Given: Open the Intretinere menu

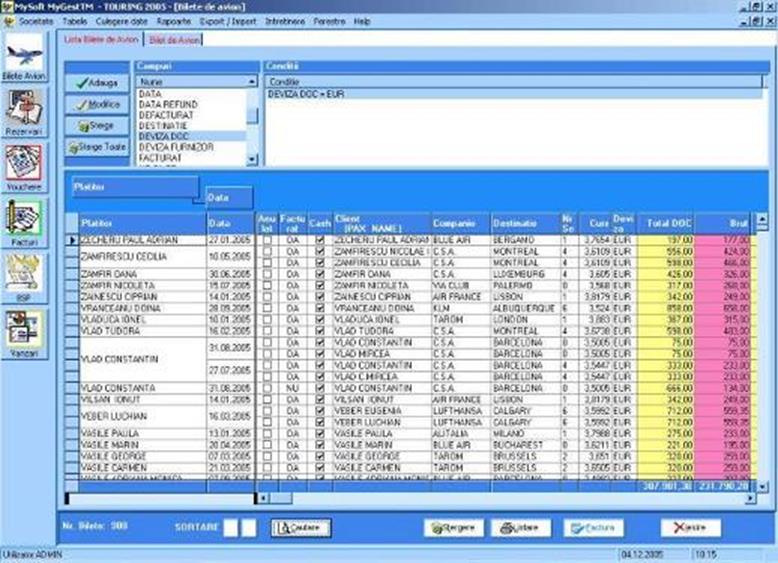Looking at the screenshot, I should point(285,21).
